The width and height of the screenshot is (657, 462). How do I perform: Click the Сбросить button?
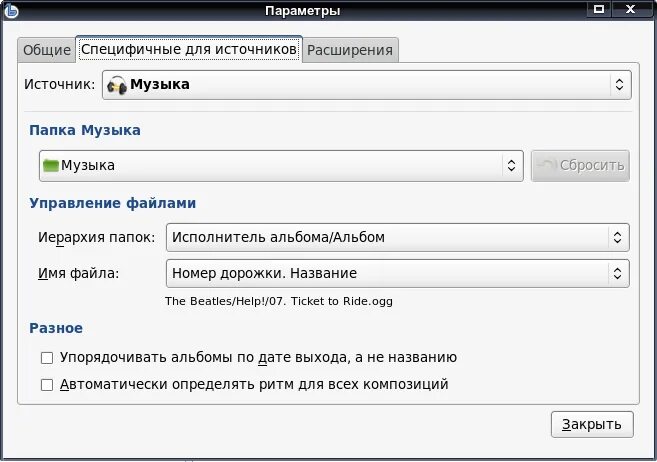tap(580, 166)
